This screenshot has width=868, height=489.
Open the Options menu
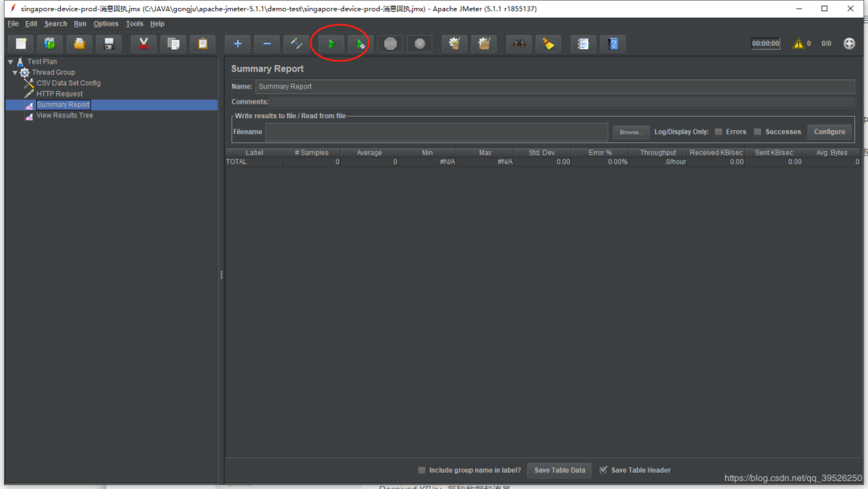coord(105,24)
